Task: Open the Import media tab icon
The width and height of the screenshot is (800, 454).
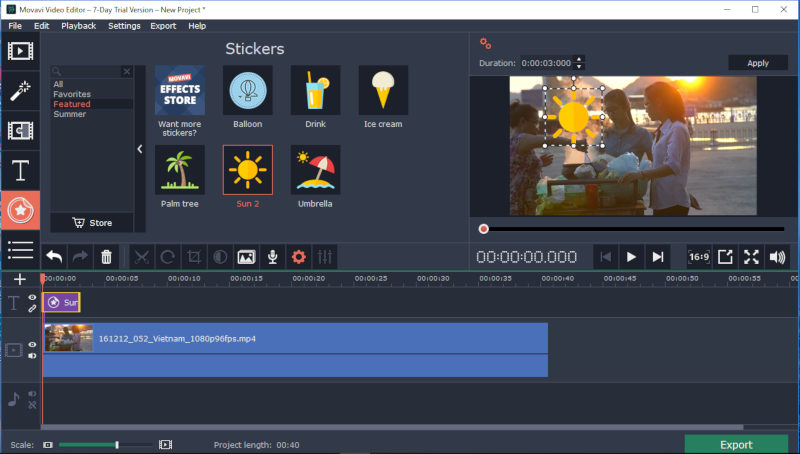Action: point(20,51)
